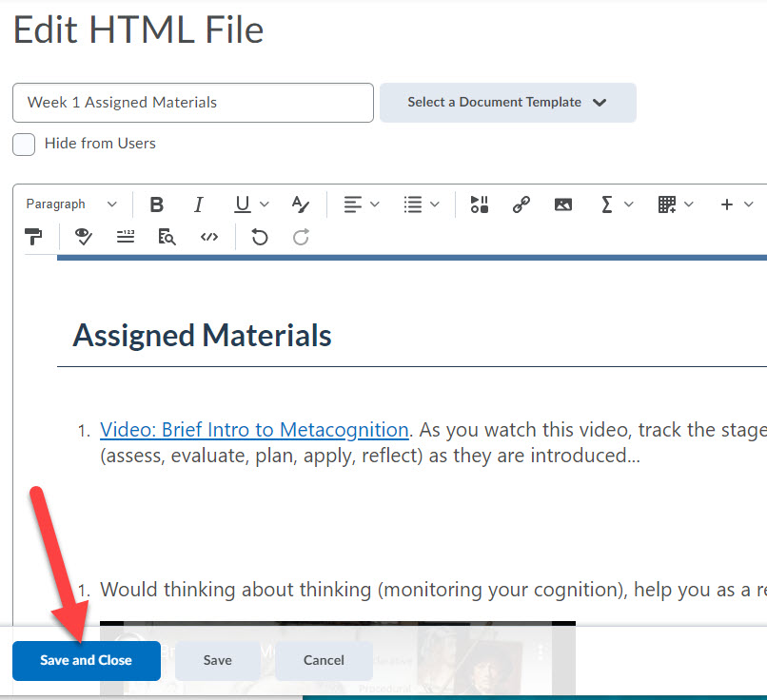Open the HTML source code view

coord(209,237)
